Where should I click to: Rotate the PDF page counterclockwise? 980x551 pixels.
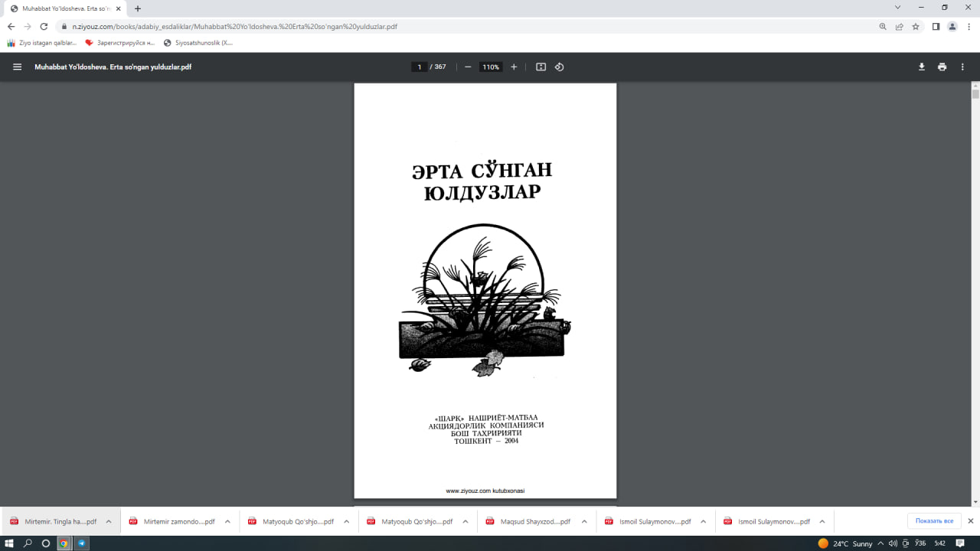(x=559, y=67)
